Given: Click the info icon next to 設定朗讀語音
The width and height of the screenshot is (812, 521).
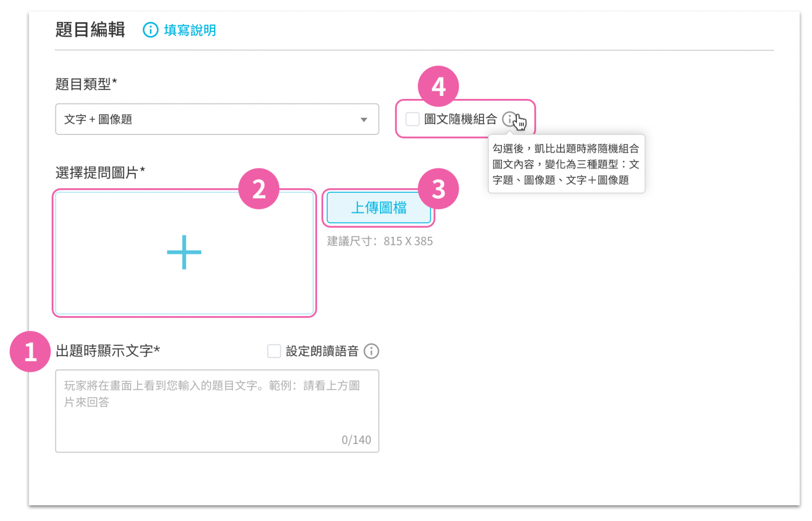Looking at the screenshot, I should pos(371,351).
